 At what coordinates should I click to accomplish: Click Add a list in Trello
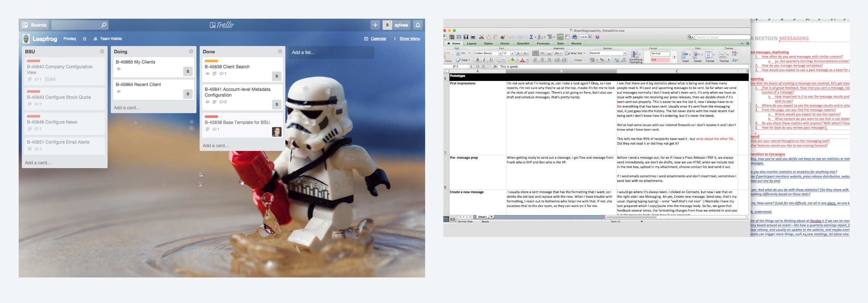[x=331, y=52]
